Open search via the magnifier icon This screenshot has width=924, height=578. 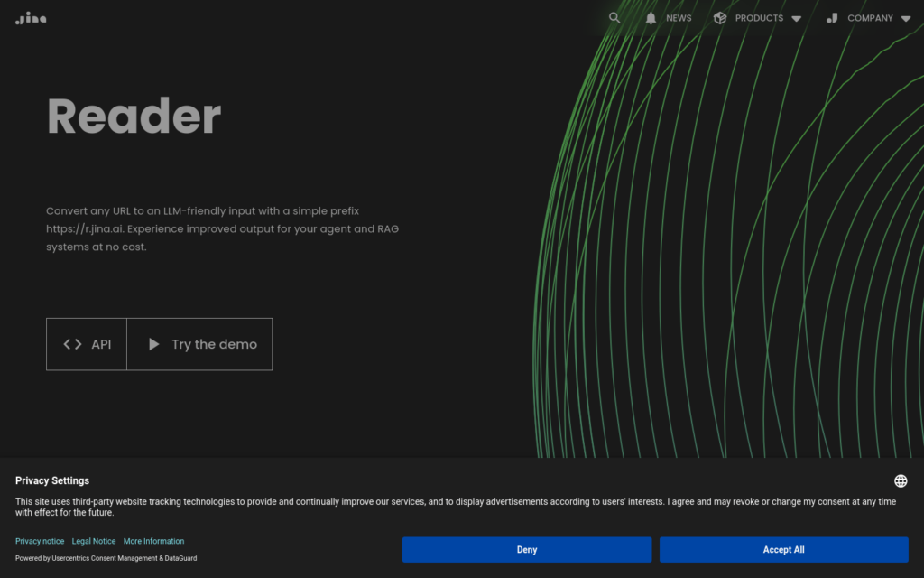614,18
